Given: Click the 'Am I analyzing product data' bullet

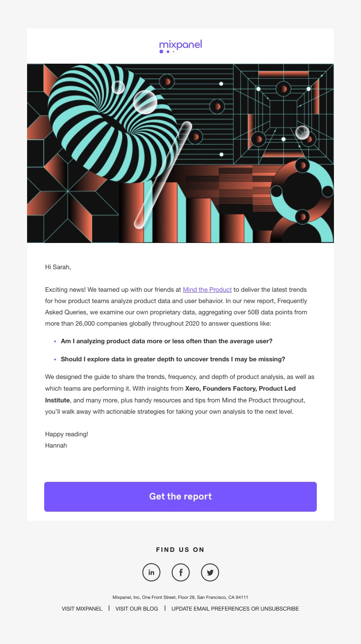Looking at the screenshot, I should click(x=167, y=341).
